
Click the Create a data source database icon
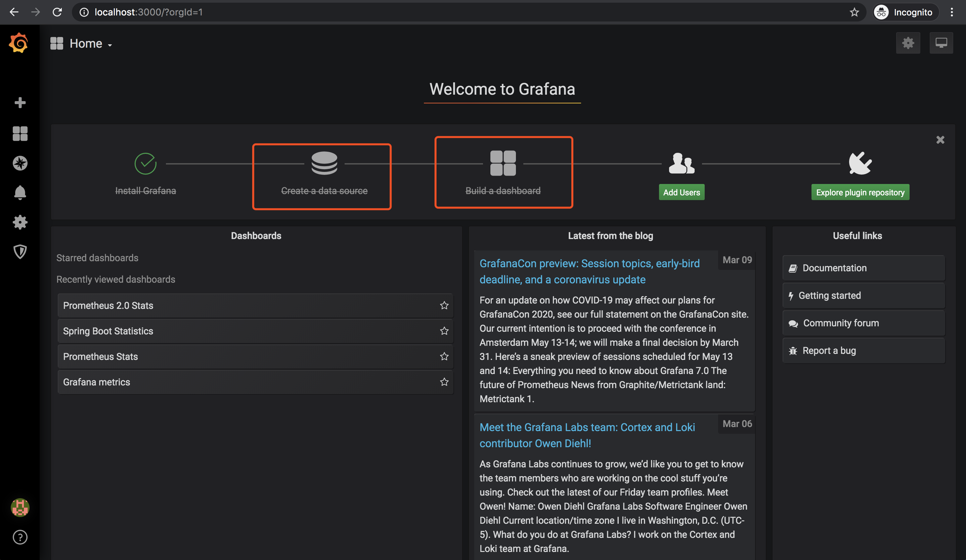[x=324, y=163]
